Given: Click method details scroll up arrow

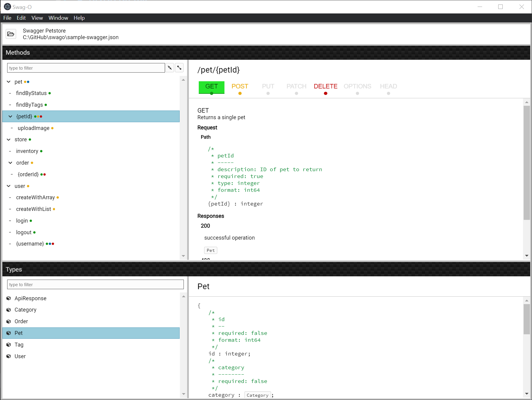Looking at the screenshot, I should point(527,102).
